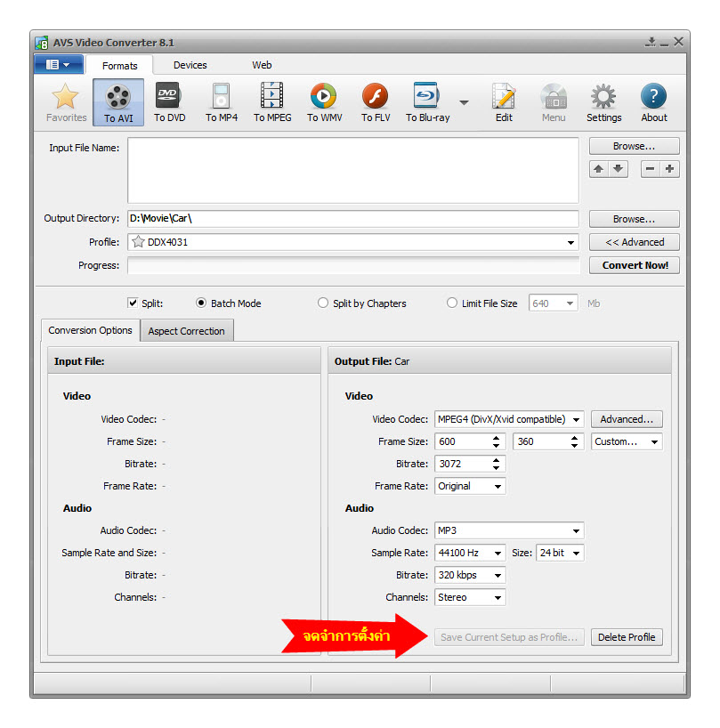Move input file down with arrow

click(x=619, y=169)
